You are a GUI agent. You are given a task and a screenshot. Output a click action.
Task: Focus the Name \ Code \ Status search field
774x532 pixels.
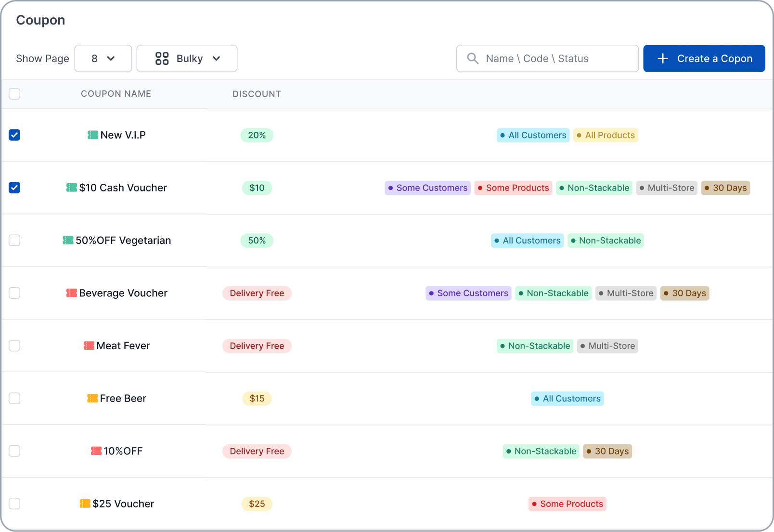(547, 59)
